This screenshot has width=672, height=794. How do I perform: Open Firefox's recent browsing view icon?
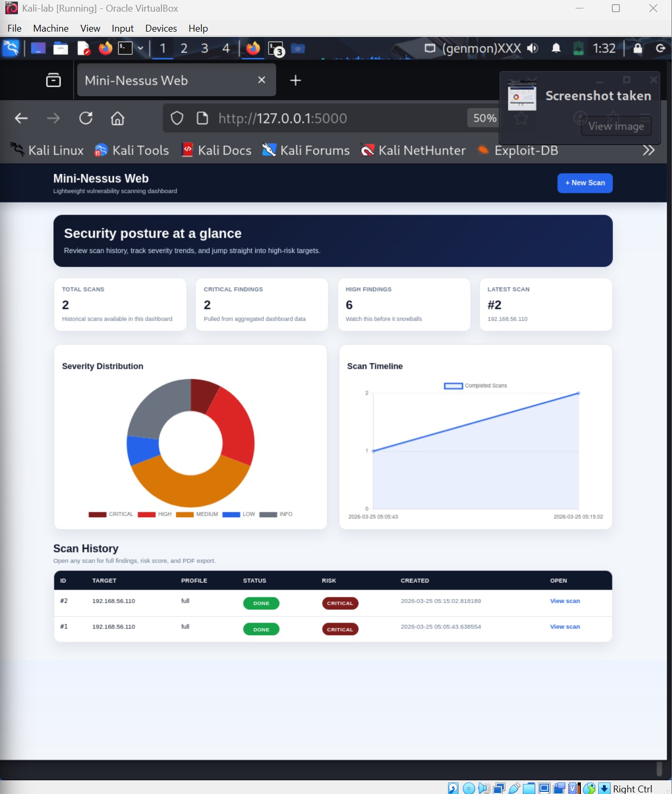click(x=53, y=80)
